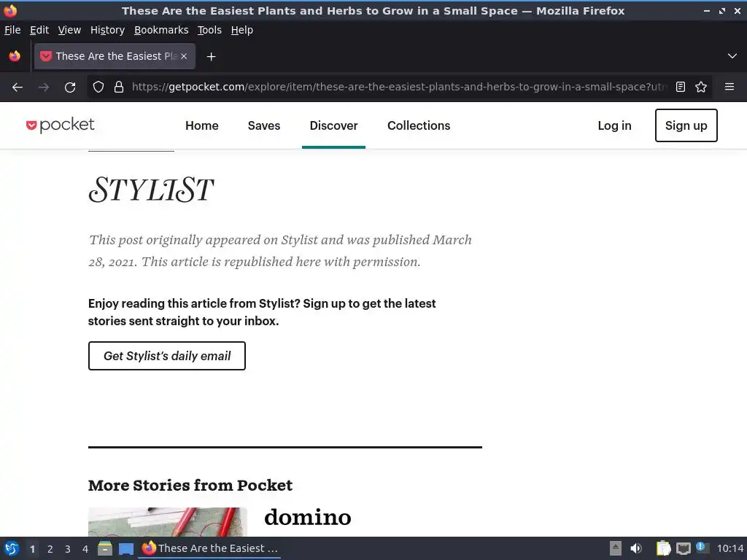Click 'More Stories from Pocket' heading
Image resolution: width=747 pixels, height=560 pixels.
tap(190, 485)
